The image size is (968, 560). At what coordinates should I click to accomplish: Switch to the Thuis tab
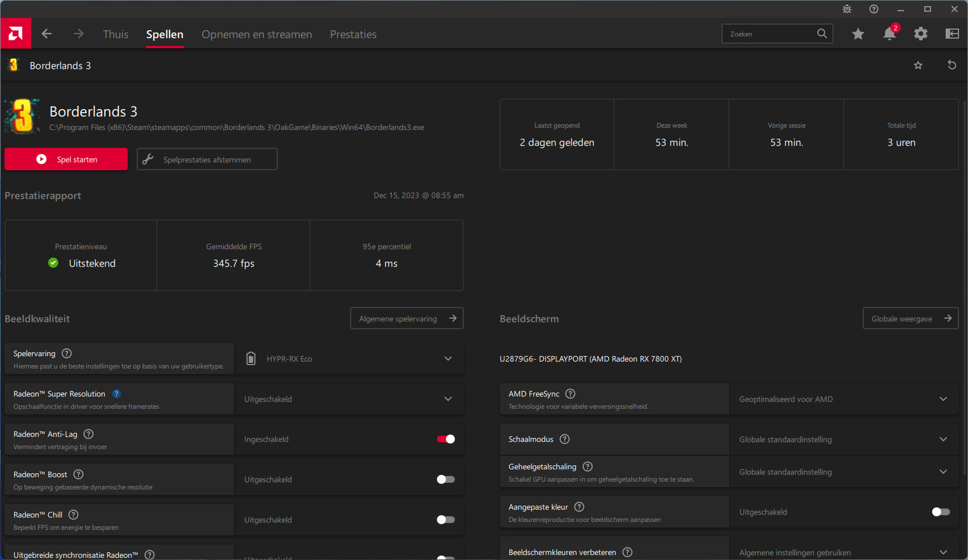point(115,34)
